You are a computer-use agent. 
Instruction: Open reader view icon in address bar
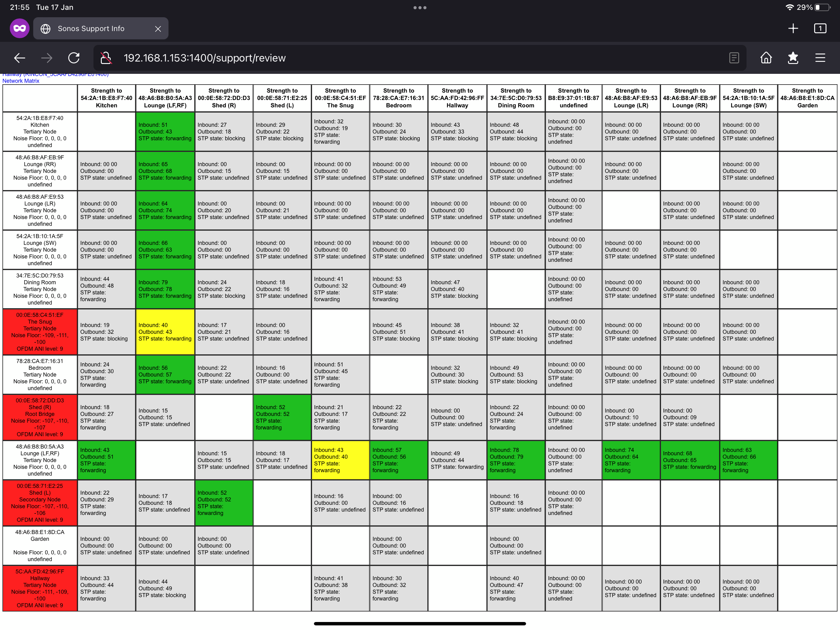[x=734, y=58]
